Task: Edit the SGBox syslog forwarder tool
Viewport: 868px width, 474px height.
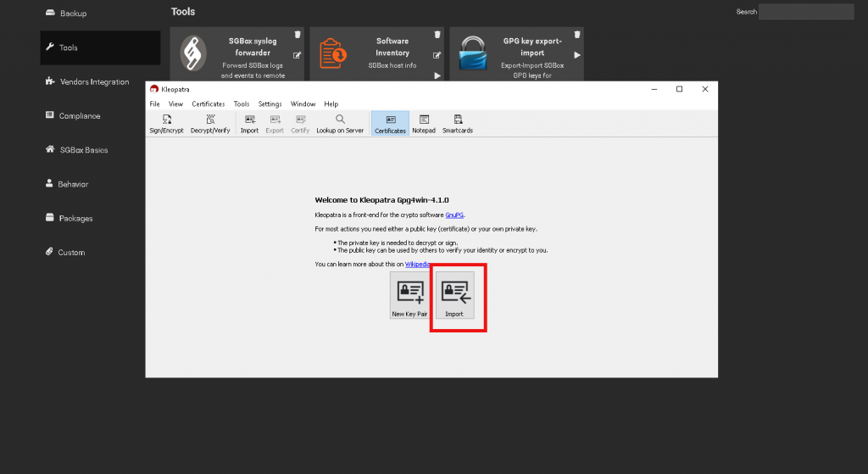Action: coord(298,55)
